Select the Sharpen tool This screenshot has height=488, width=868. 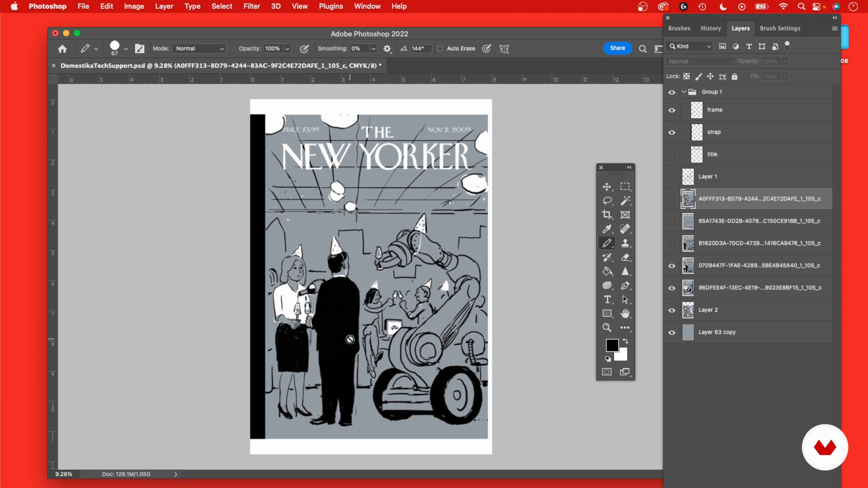coord(625,271)
